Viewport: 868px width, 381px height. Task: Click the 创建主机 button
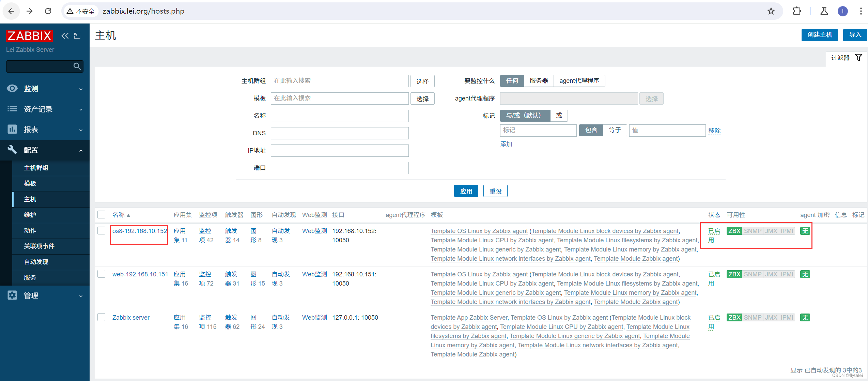pos(820,35)
